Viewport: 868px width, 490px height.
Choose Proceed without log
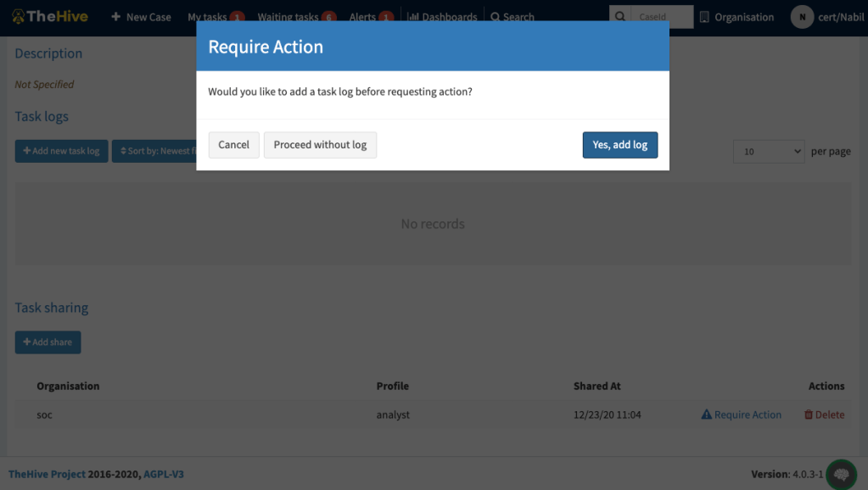(x=320, y=145)
